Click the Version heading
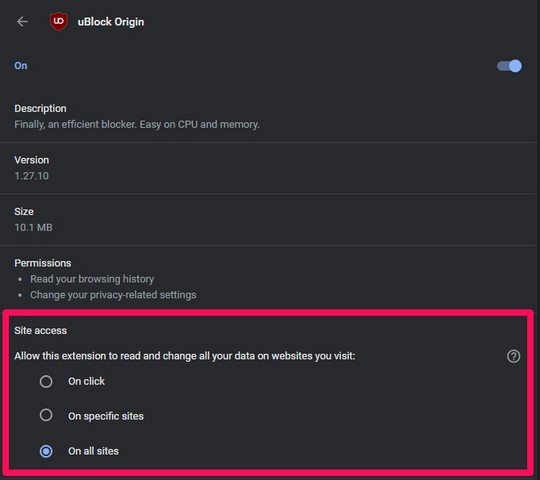540x480 pixels. 32,160
